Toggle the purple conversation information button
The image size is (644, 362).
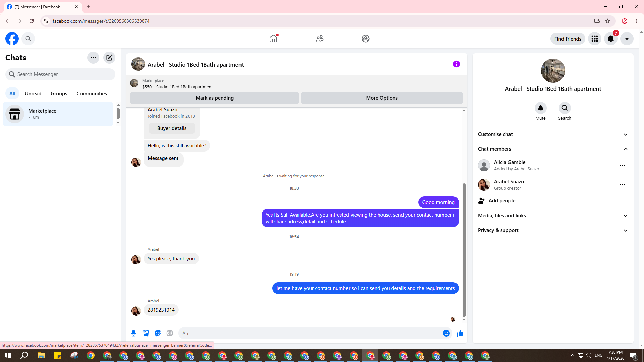[x=456, y=64]
